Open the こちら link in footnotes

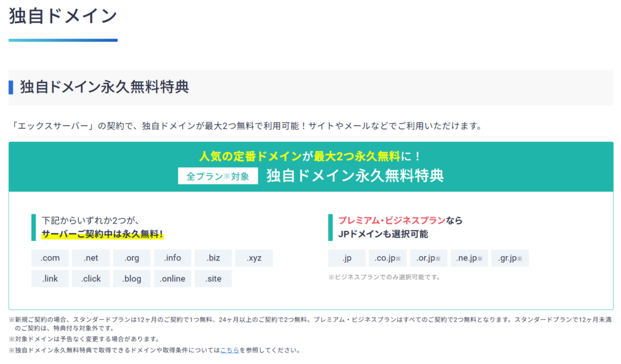230,350
